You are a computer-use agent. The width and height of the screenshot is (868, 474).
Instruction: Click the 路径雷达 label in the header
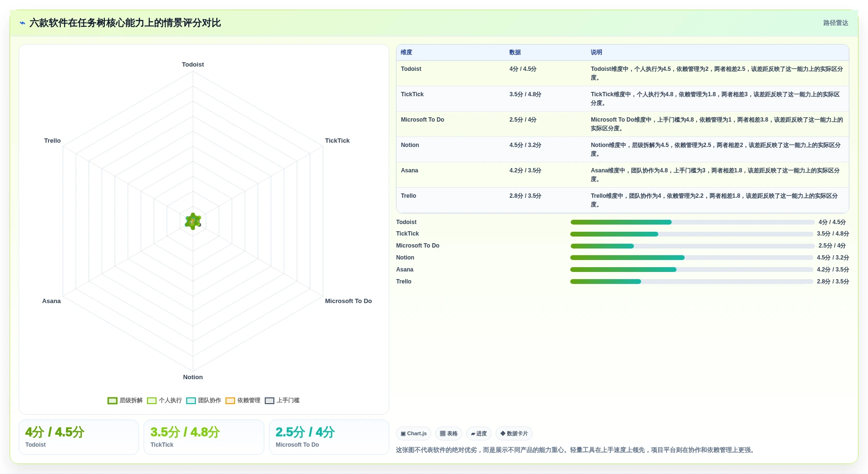(835, 23)
